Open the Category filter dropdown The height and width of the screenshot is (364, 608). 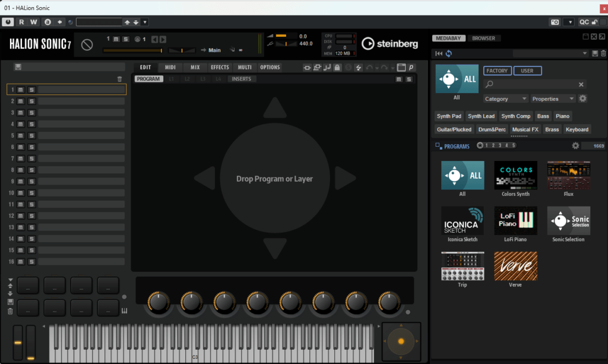(506, 99)
